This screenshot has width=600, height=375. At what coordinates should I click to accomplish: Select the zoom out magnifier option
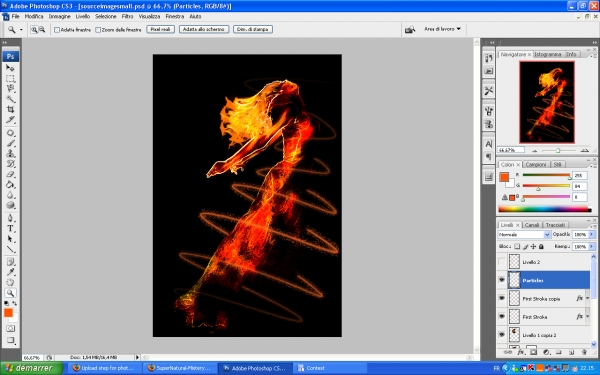click(x=42, y=29)
